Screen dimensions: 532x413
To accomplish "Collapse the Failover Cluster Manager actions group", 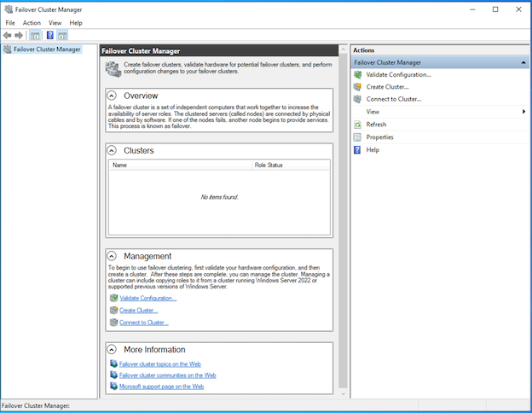I will pos(523,62).
